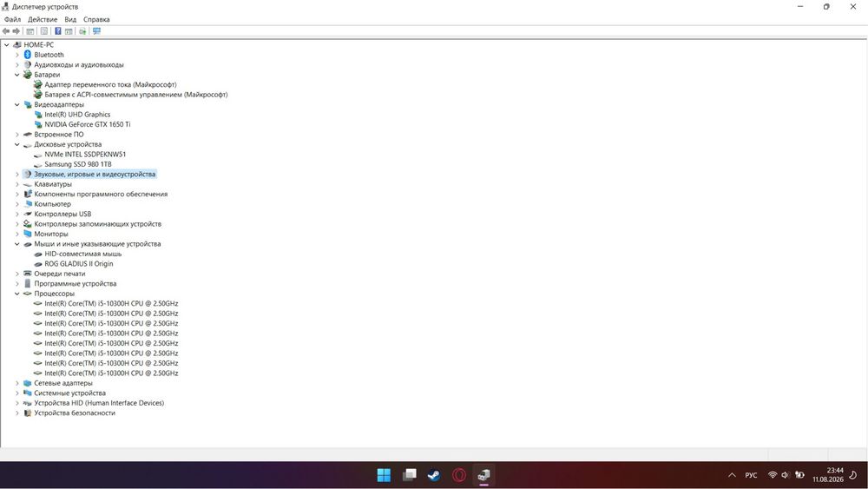Screen dimensions: 868x489
Task: Expand the Системные устройства category
Action: point(17,393)
